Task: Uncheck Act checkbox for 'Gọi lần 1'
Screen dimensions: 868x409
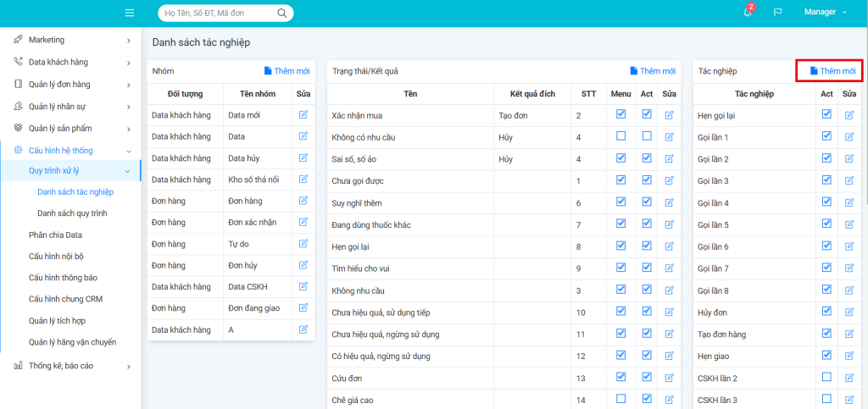Action: pos(826,136)
